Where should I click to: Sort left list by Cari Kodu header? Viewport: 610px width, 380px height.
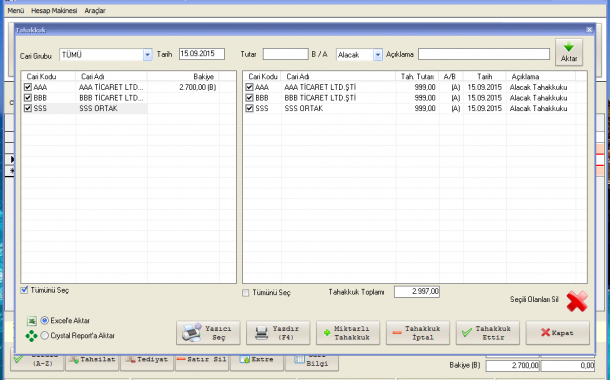[x=49, y=77]
